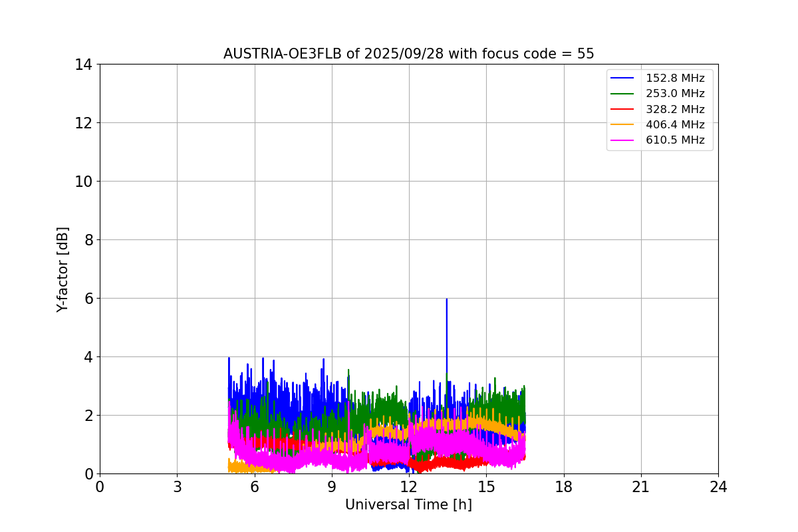Click the x-axis tick label 21
Viewport: 798px width, 532px height.
(x=641, y=487)
